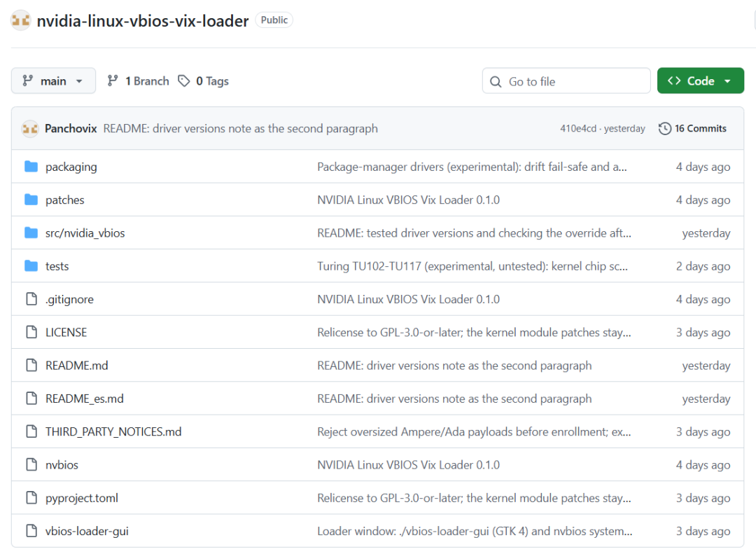The image size is (756, 554).
Task: Click the vbios-loader-gui file icon
Action: [31, 531]
